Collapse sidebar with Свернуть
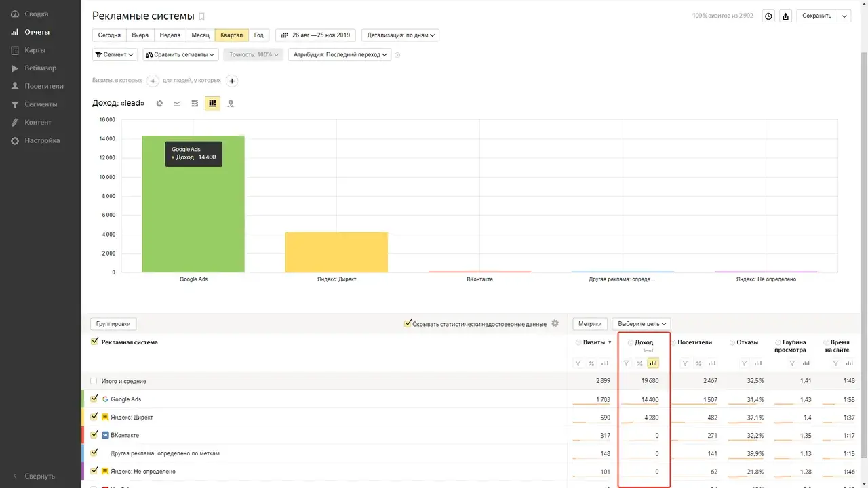 pos(34,476)
